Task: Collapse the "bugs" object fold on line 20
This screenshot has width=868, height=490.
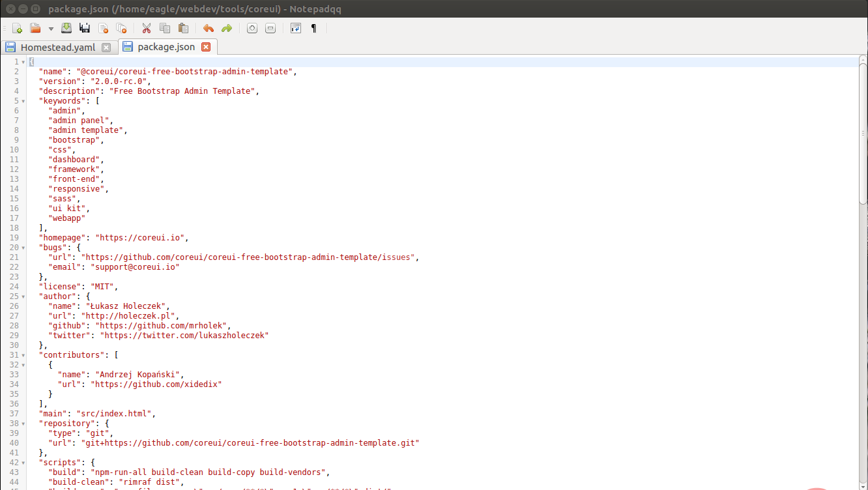Action: point(23,248)
